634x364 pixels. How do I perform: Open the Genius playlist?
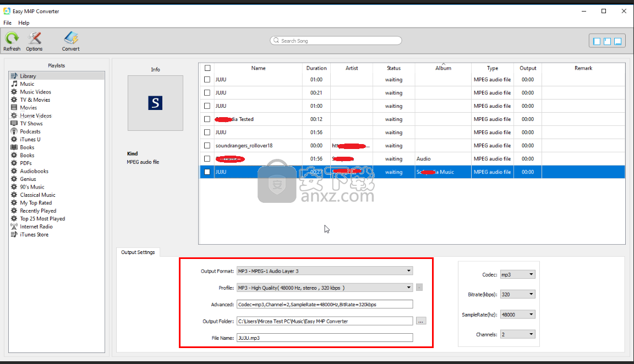28,179
